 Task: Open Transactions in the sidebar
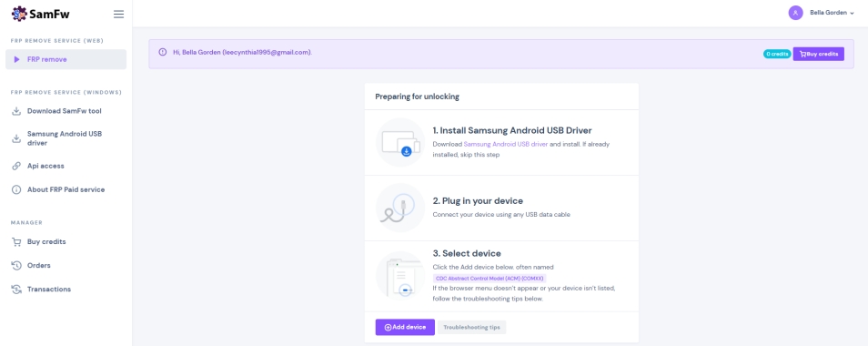pos(66,289)
